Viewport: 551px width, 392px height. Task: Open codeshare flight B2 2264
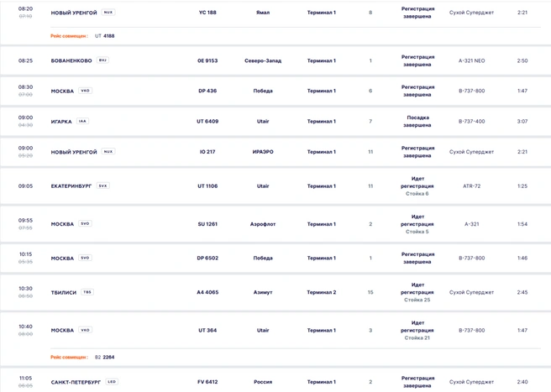(x=105, y=358)
